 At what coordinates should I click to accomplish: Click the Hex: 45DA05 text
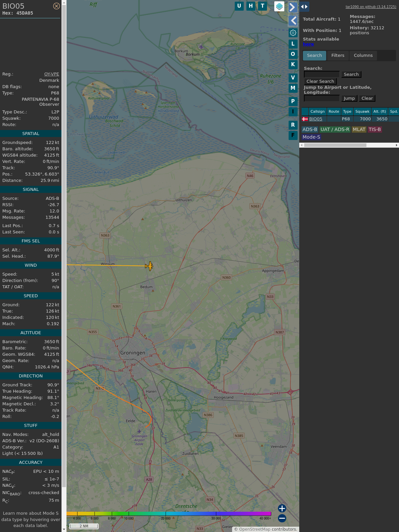point(18,13)
